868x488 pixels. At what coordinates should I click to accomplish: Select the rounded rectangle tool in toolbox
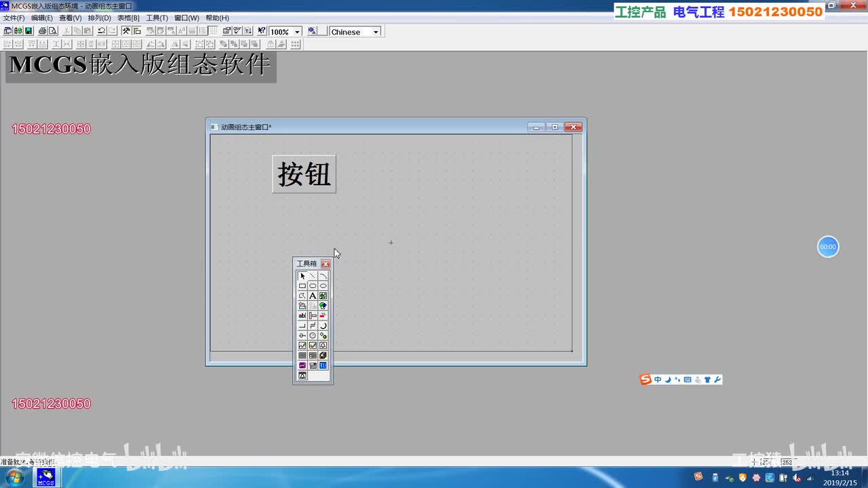313,286
